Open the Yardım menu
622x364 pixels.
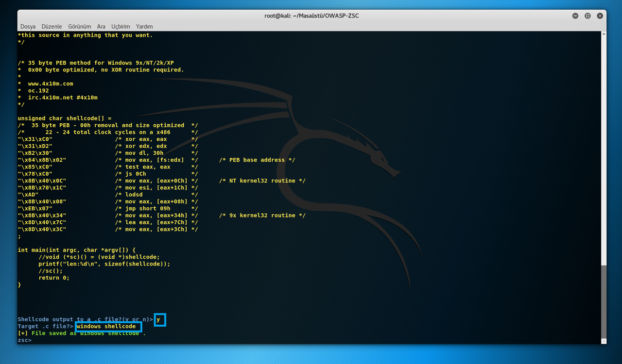[x=144, y=26]
